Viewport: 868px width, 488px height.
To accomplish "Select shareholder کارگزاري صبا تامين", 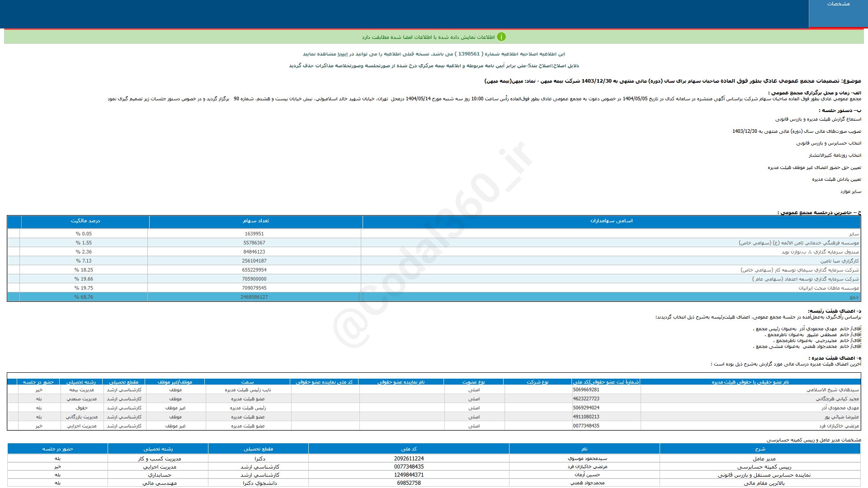I will [x=840, y=261].
